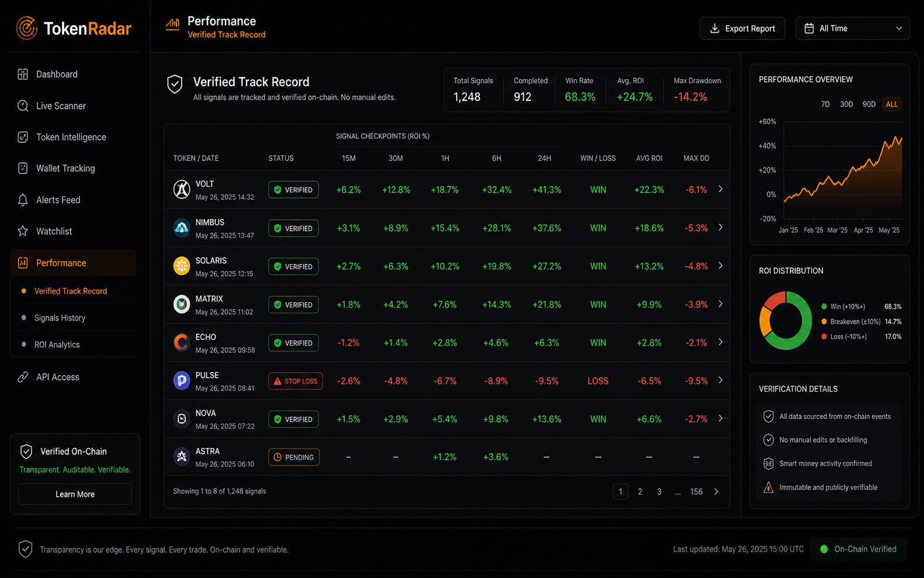The image size is (924, 578).
Task: Click the calendar icon in All Time selector
Action: pyautogui.click(x=809, y=29)
